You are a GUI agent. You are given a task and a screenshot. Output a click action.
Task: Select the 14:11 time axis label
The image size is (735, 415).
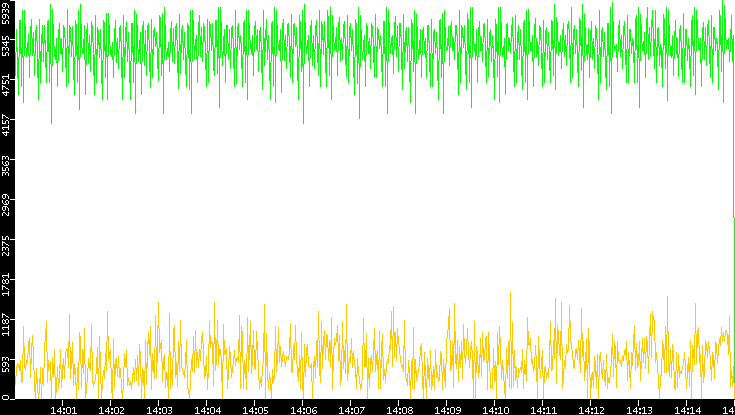point(543,410)
